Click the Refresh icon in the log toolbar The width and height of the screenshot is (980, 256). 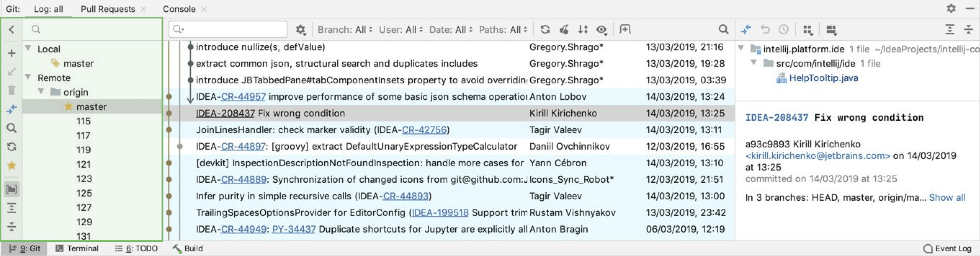pos(545,29)
